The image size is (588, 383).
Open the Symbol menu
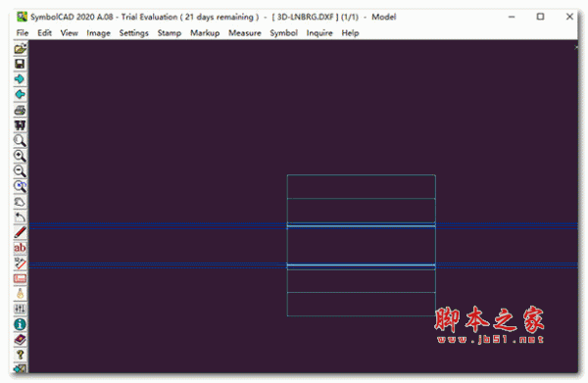point(283,33)
